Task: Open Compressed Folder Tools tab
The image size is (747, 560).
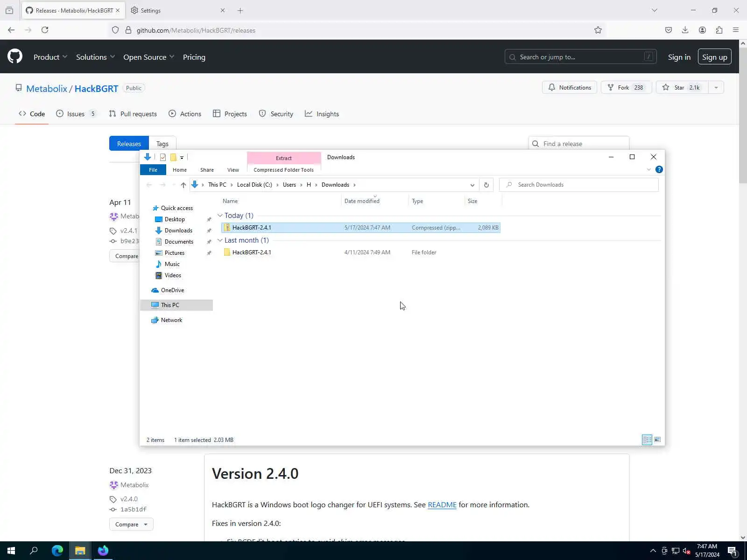Action: [283, 170]
